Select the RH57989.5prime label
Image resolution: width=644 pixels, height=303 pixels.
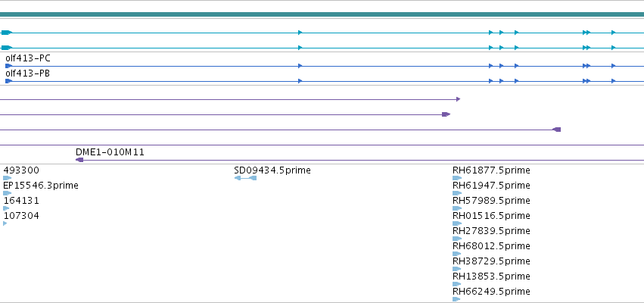(x=491, y=201)
